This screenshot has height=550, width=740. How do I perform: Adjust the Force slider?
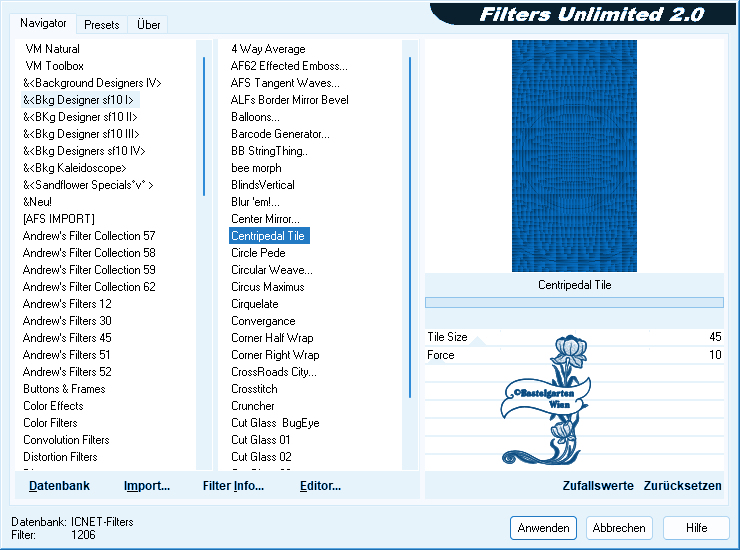pyautogui.click(x=574, y=355)
